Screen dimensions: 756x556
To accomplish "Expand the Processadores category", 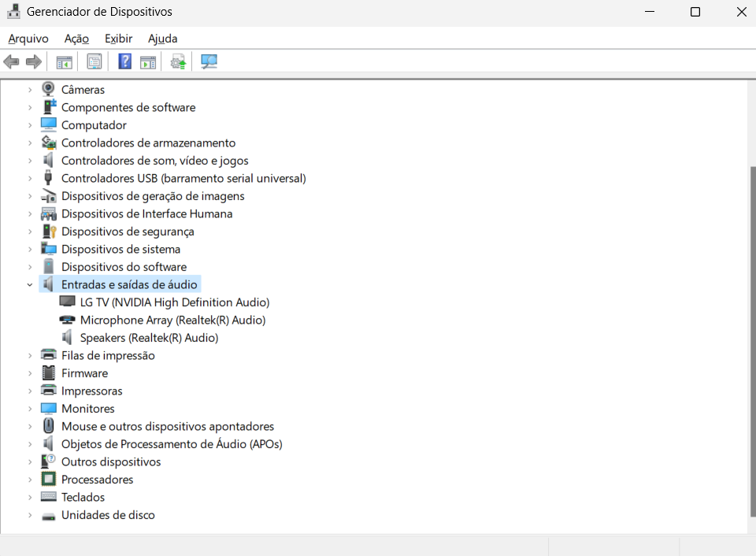I will tap(30, 480).
